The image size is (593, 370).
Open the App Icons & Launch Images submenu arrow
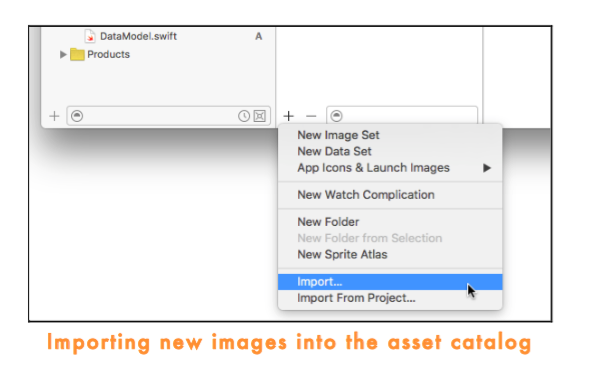click(487, 168)
